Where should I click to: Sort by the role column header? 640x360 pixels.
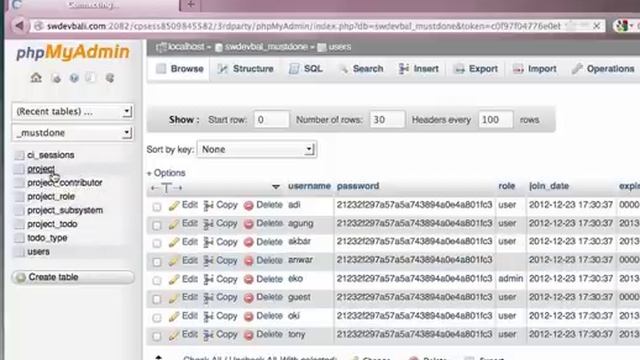click(507, 186)
